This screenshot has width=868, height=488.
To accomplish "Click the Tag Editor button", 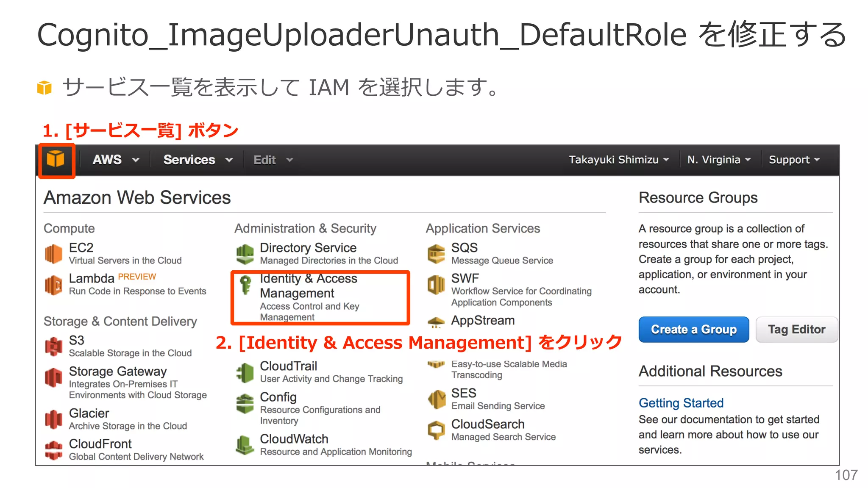I will (797, 329).
